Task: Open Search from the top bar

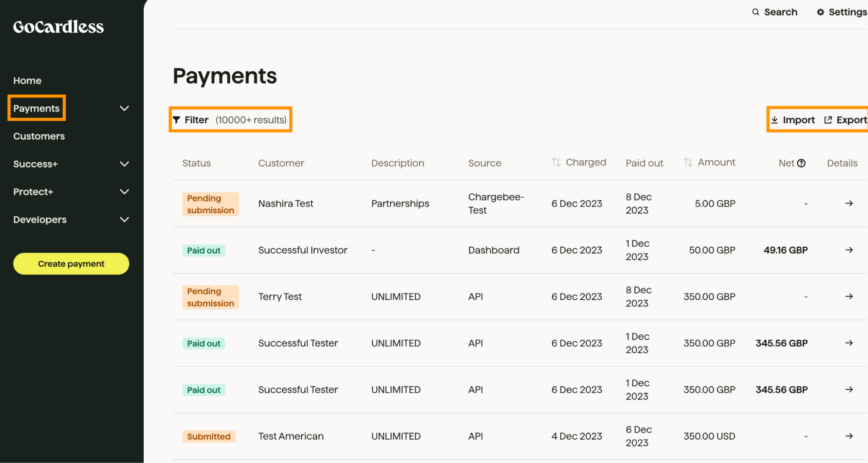Action: click(775, 12)
